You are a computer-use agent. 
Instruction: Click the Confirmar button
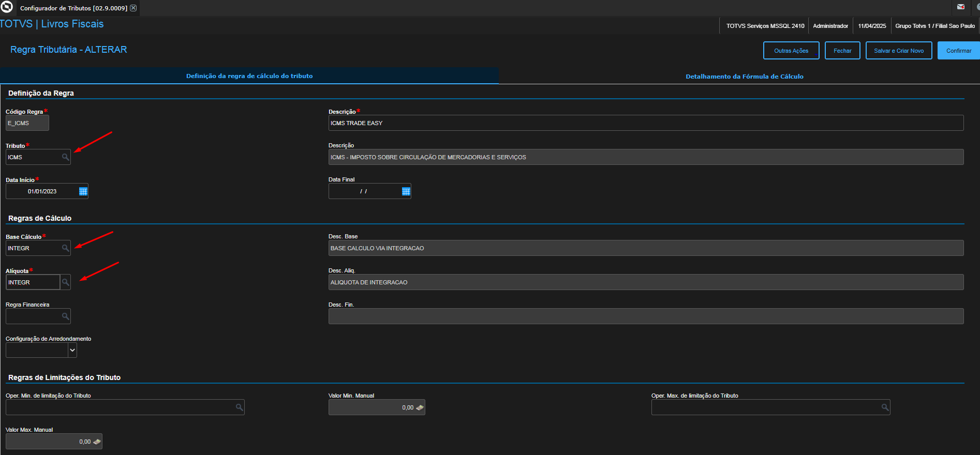click(x=958, y=51)
